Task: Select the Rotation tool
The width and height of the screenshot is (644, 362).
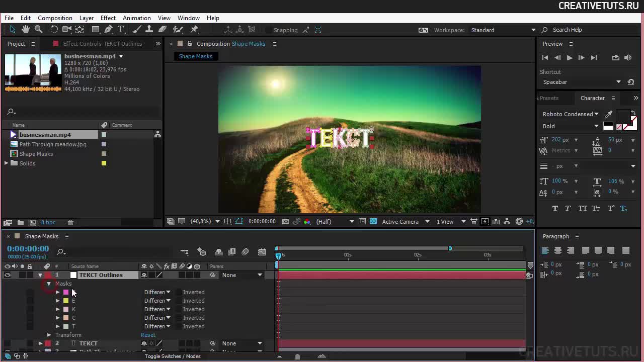Action: click(54, 30)
